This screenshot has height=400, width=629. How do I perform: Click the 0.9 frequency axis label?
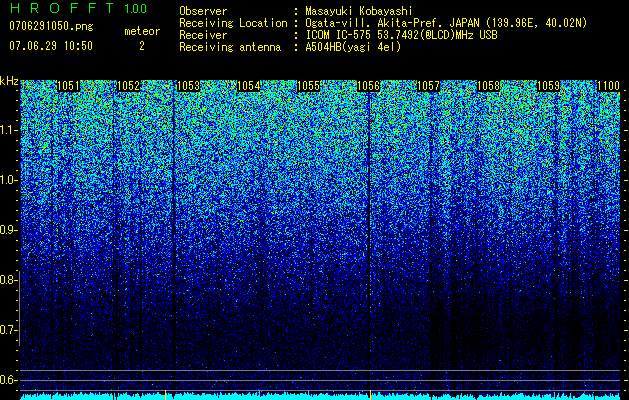(x=7, y=230)
